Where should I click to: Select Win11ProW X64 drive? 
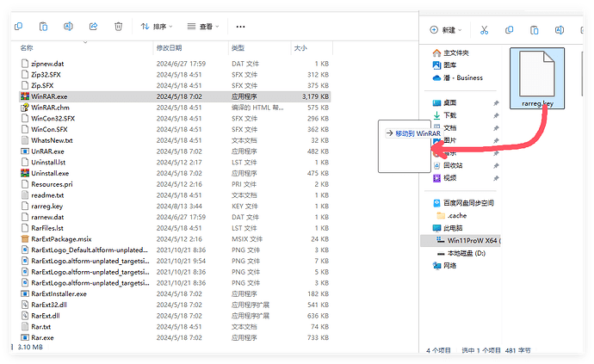(x=461, y=241)
